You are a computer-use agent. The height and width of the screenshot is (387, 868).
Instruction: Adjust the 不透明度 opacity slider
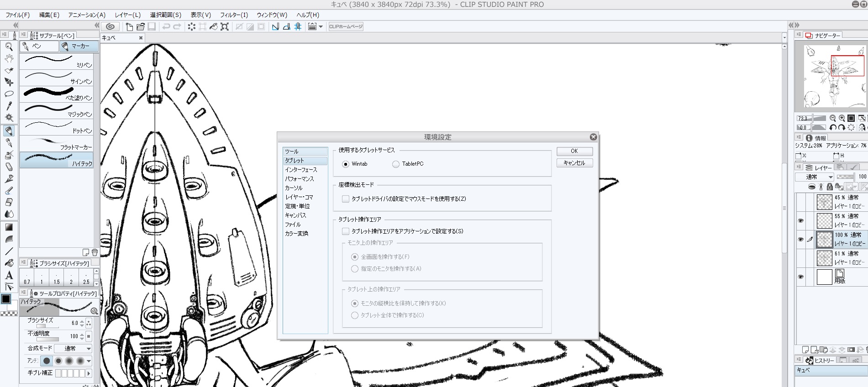[47, 339]
